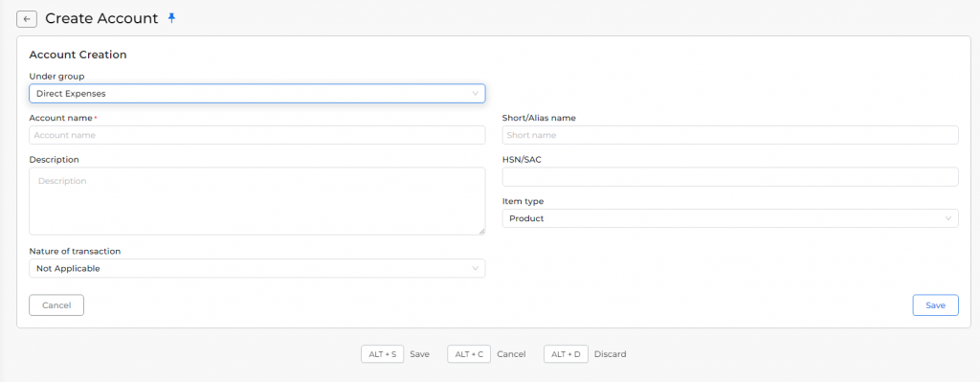Click the ALT + D shortcut key
Viewport: 980px width, 382px height.
(567, 354)
